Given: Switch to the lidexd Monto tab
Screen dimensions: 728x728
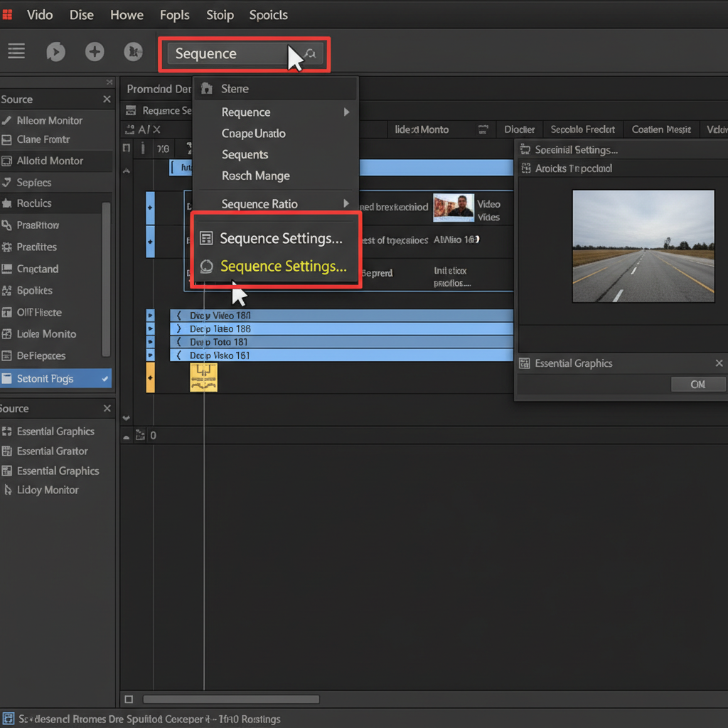Looking at the screenshot, I should click(x=422, y=129).
